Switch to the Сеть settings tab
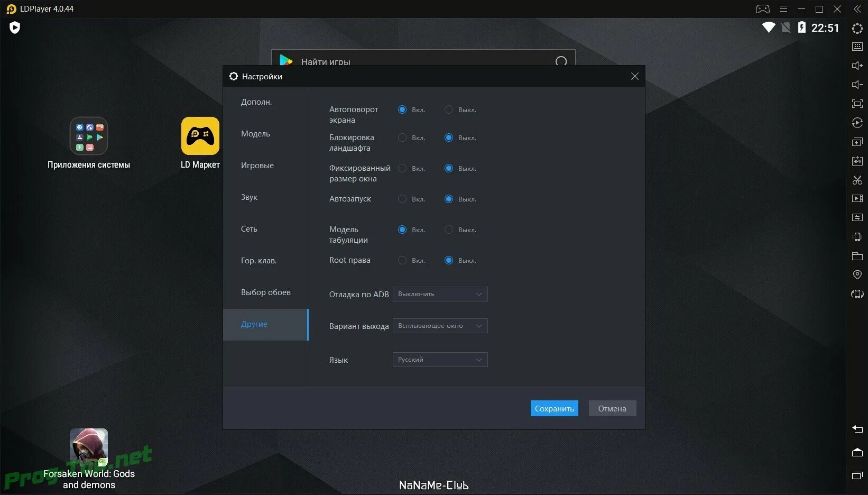Image resolution: width=868 pixels, height=495 pixels. 265,229
